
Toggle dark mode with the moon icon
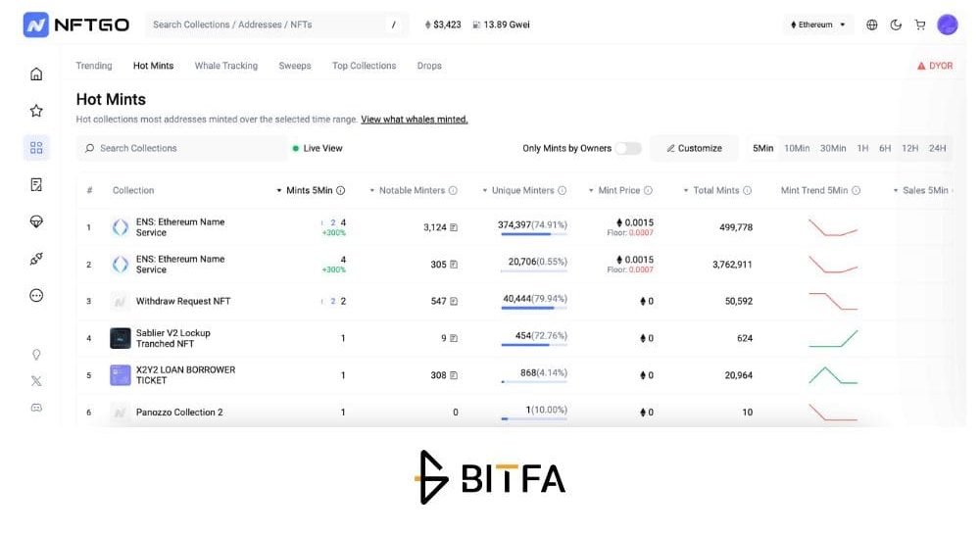pyautogui.click(x=896, y=25)
